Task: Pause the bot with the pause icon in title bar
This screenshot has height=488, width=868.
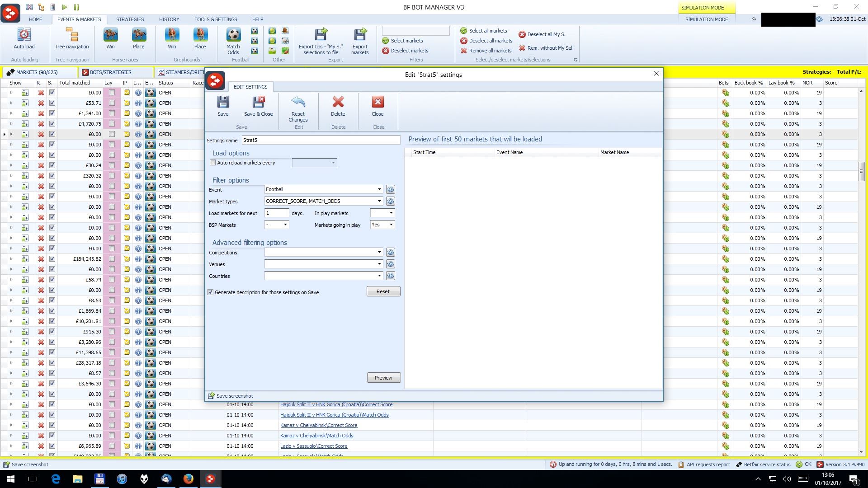Action: tap(76, 7)
